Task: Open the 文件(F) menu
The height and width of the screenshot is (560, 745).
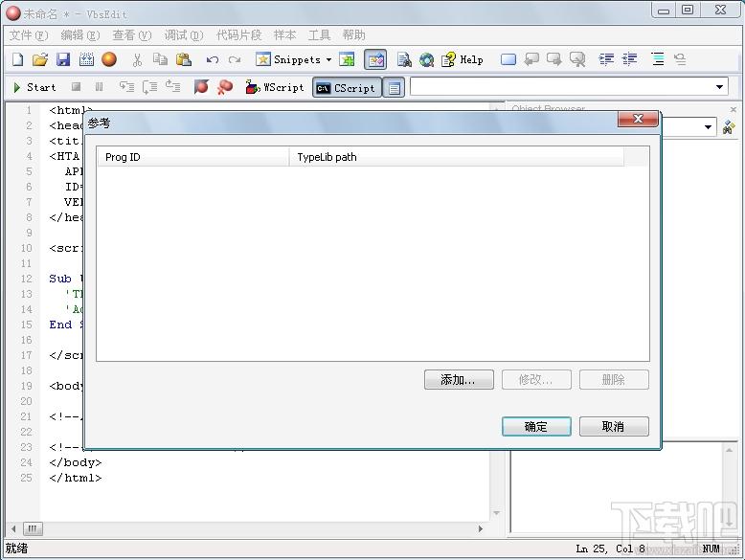Action: click(x=29, y=35)
